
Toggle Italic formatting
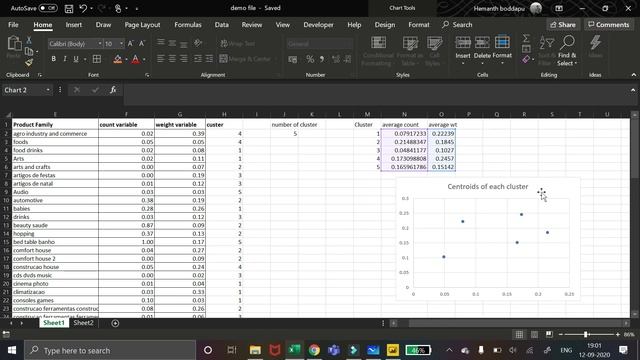(x=64, y=59)
